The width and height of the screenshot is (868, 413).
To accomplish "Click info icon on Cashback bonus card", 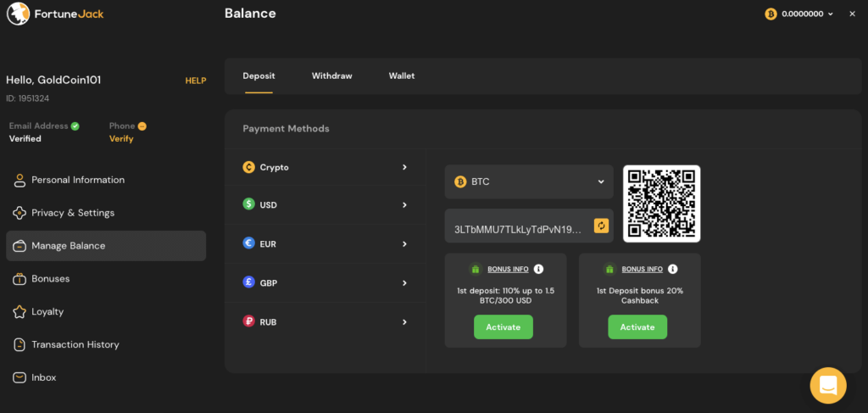I will coord(672,269).
